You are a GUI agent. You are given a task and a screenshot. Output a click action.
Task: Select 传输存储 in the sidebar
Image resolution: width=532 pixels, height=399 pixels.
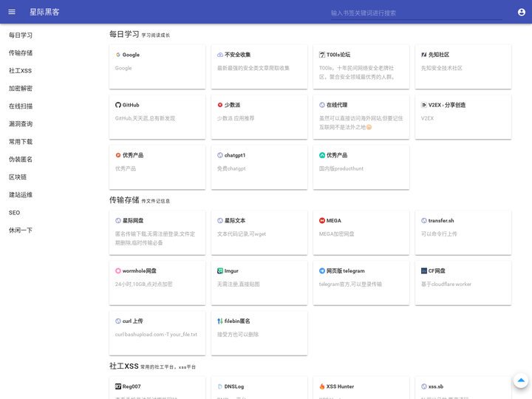click(21, 53)
